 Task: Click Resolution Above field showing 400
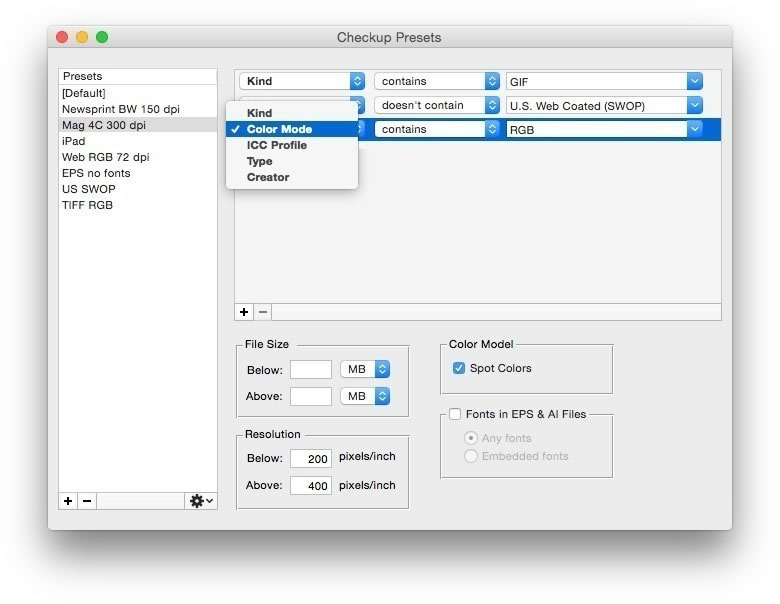coord(311,485)
